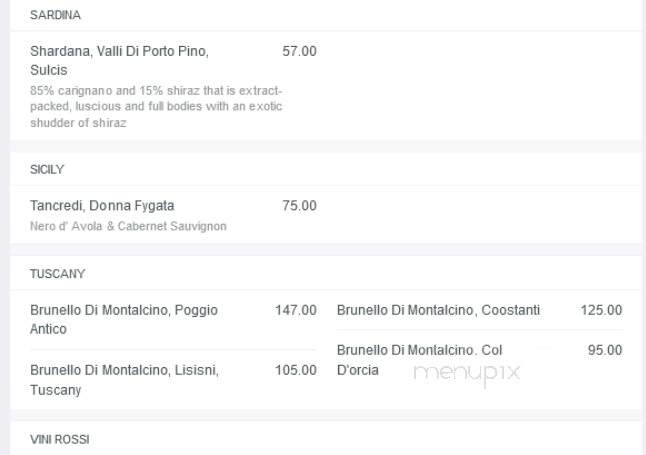
Task: Click the divider below Poggio Antico
Action: coord(173,350)
